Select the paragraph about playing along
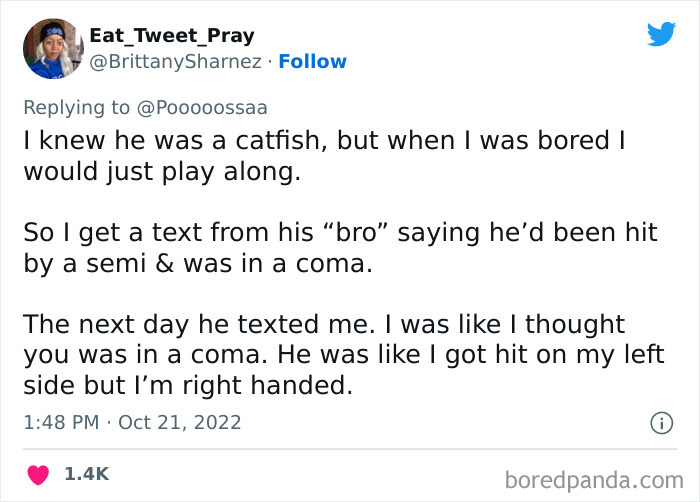Image resolution: width=700 pixels, height=502 pixels. 323,156
